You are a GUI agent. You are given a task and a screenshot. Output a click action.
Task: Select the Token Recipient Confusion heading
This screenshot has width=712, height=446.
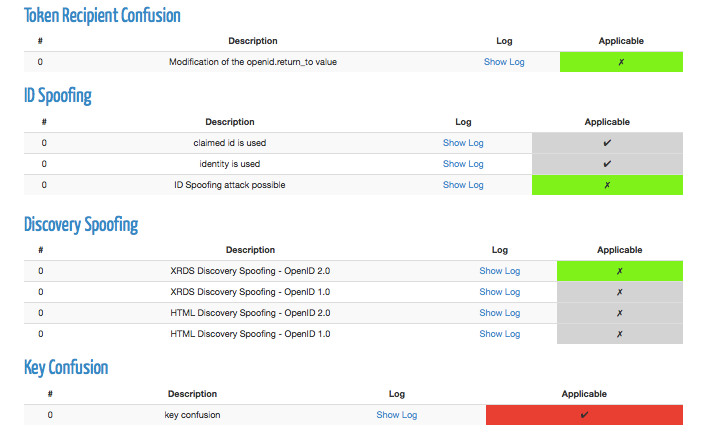coord(102,16)
